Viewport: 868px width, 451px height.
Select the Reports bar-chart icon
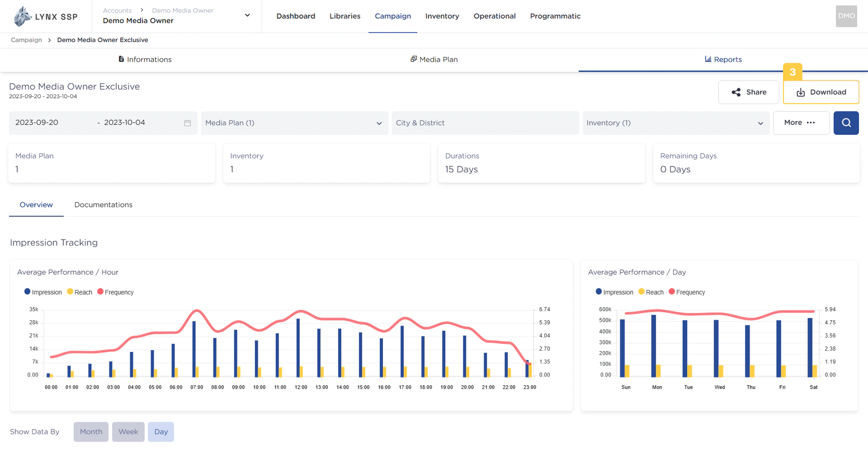click(708, 59)
